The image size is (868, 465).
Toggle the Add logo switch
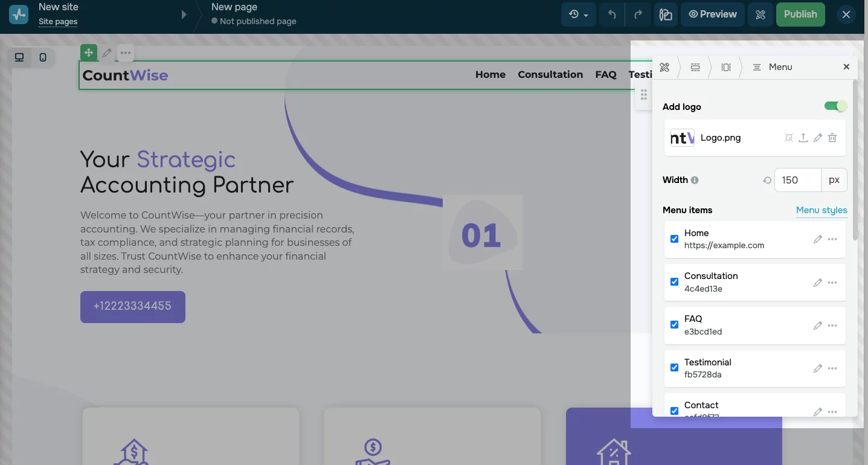click(x=835, y=106)
